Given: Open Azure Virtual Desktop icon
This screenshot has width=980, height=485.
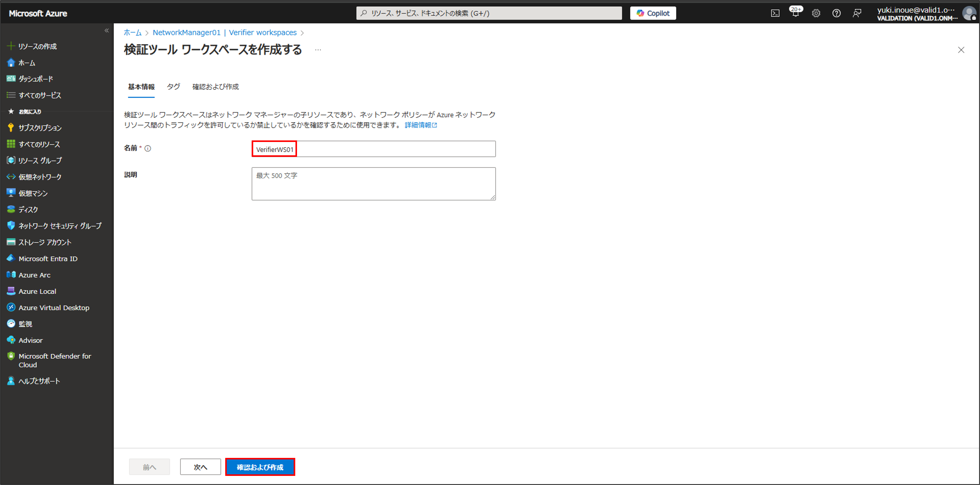Looking at the screenshot, I should (11, 307).
